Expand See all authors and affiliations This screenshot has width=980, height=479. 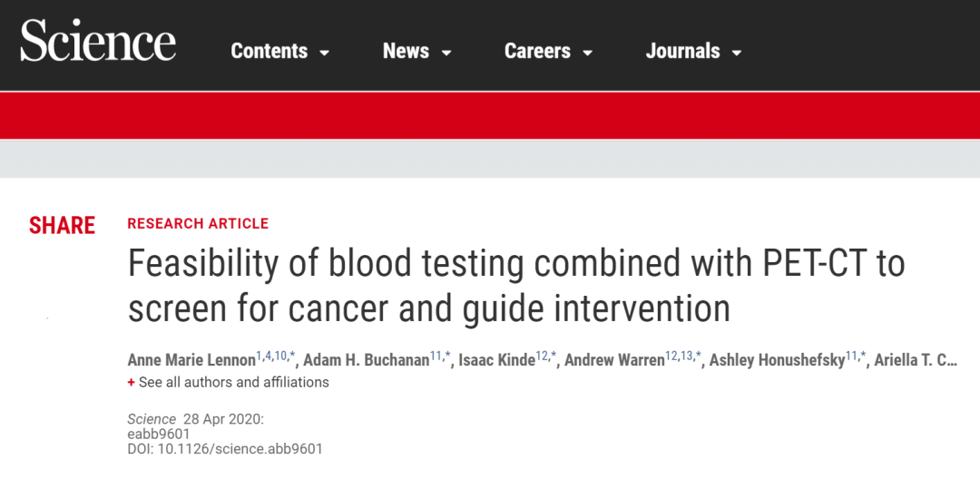(x=233, y=383)
